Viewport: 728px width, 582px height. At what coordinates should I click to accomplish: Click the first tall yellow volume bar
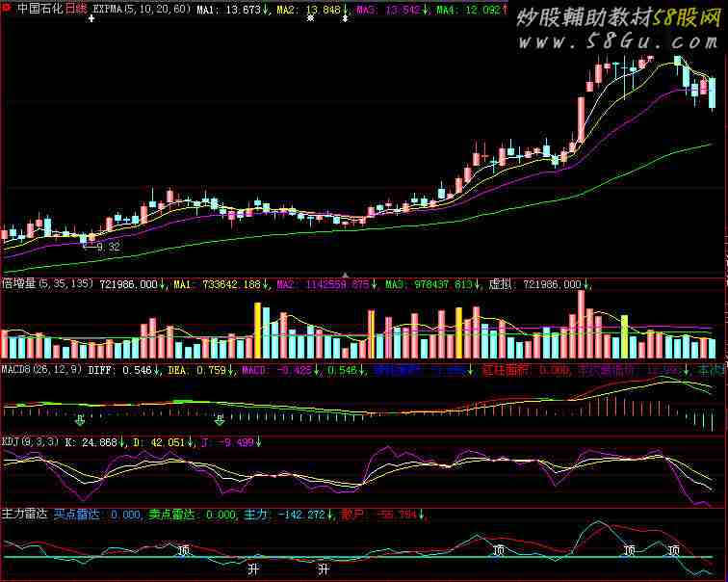pyautogui.click(x=258, y=331)
